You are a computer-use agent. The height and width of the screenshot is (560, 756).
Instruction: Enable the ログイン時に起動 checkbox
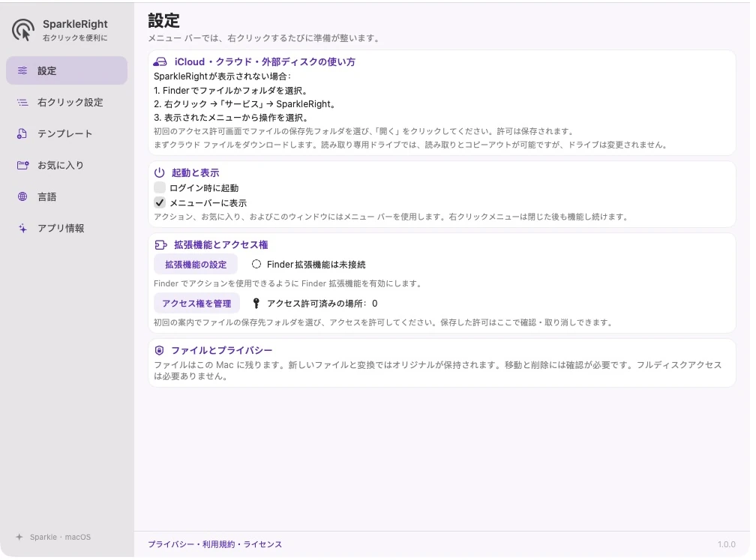[160, 187]
